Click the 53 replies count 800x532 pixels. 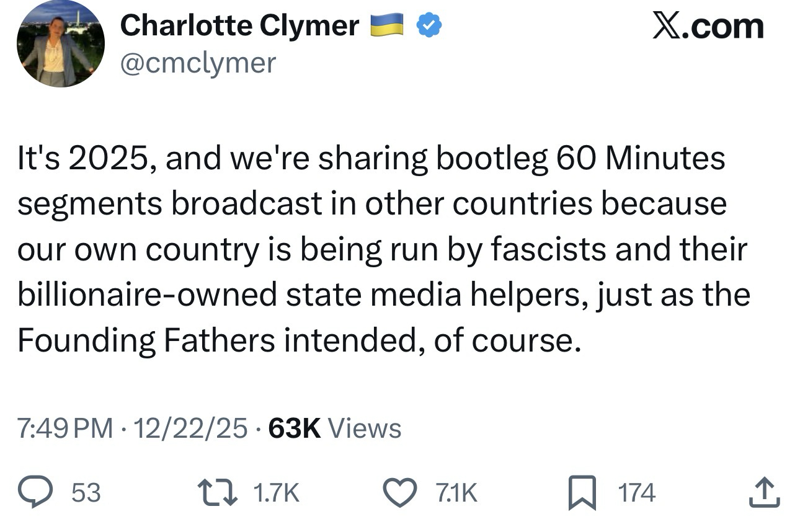(86, 493)
